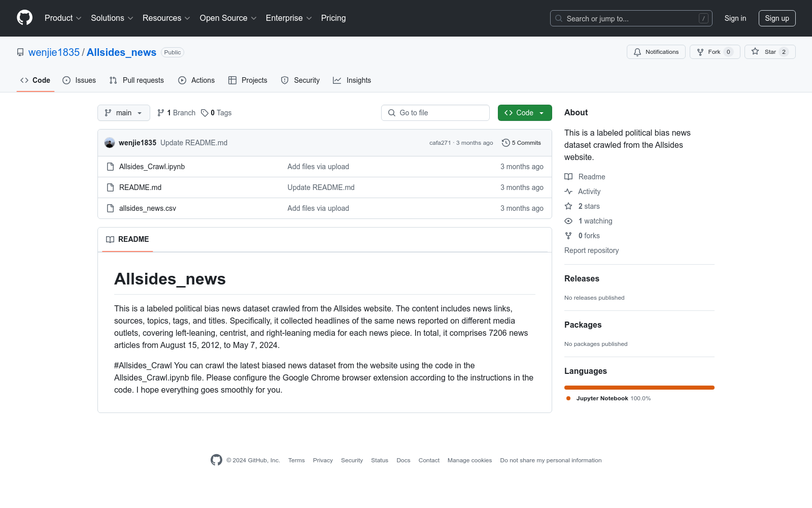This screenshot has height=508, width=812.
Task: Expand the Resources menu
Action: pos(166,18)
